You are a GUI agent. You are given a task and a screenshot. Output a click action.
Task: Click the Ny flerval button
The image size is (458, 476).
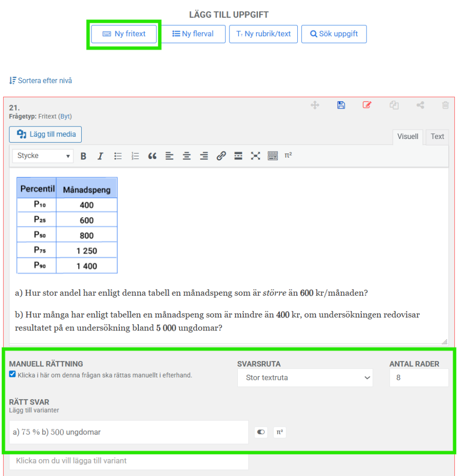(193, 34)
